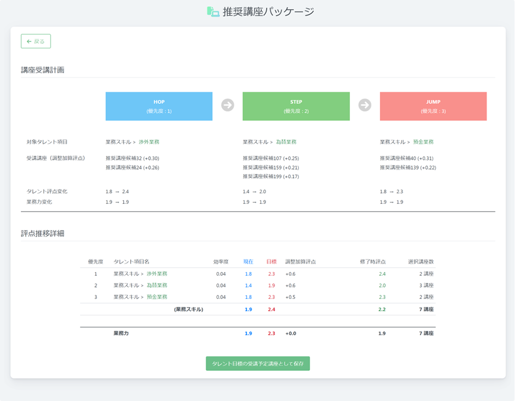Viewport: 532px width, 401px height.
Task: Click the arrow icon between STEP and JUMP
Action: tap(365, 105)
